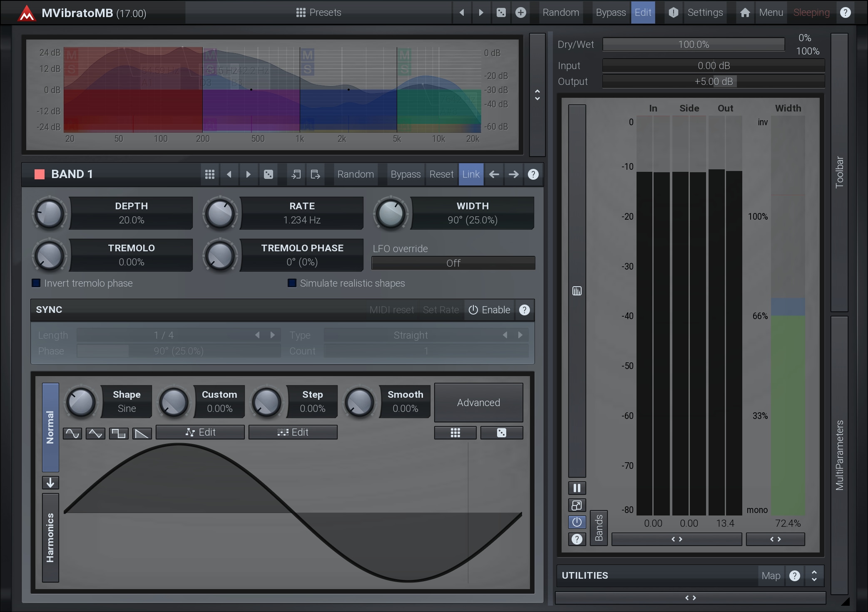Switch to the Harmonics tab
The height and width of the screenshot is (612, 868).
(x=50, y=538)
